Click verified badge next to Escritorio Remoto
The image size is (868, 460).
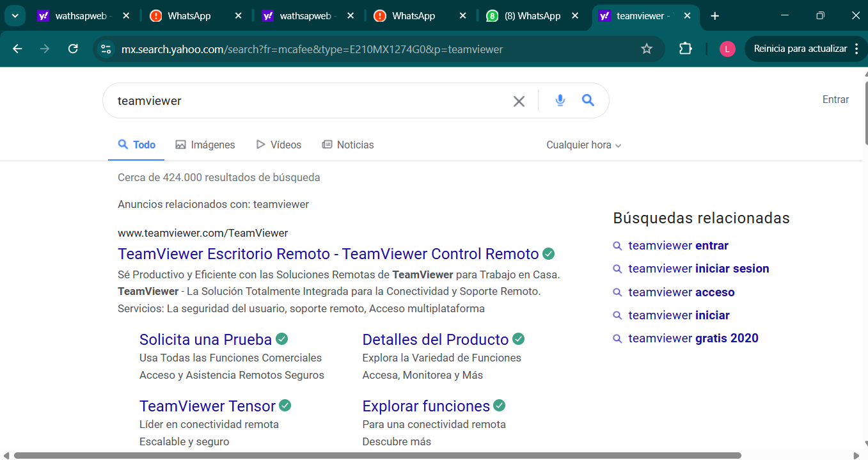coord(548,254)
